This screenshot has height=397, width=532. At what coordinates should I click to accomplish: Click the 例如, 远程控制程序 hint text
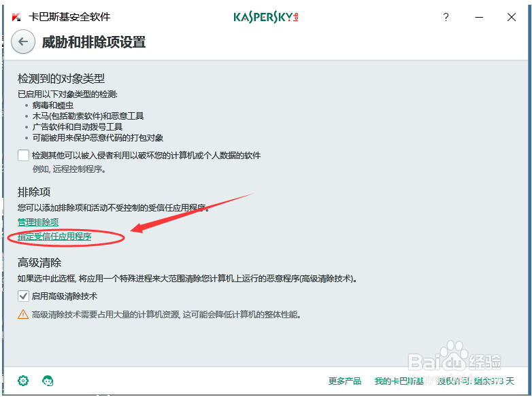69,169
